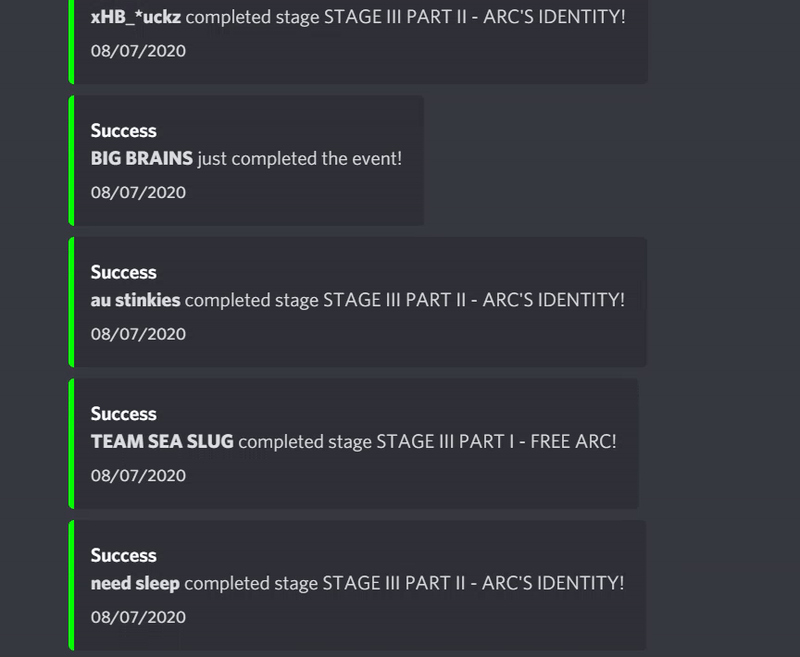Click the timestamp in the need sleep embed
The image size is (800, 657).
click(x=137, y=617)
